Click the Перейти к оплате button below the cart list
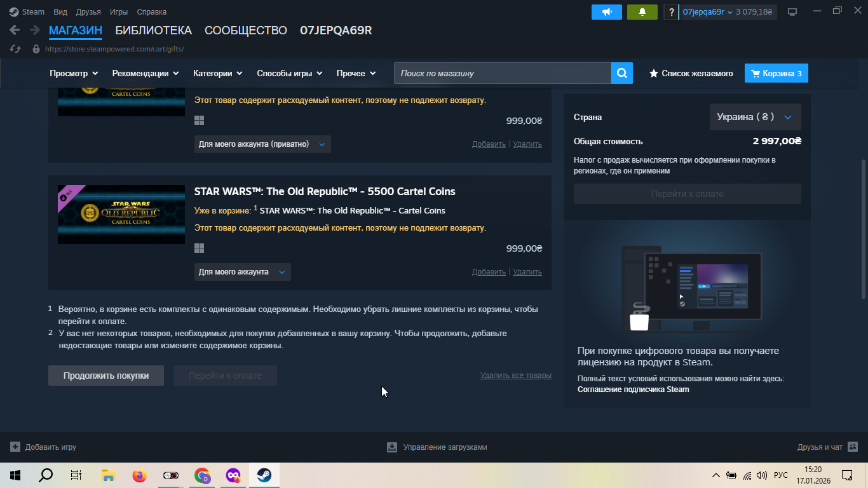The image size is (868, 488). click(225, 376)
